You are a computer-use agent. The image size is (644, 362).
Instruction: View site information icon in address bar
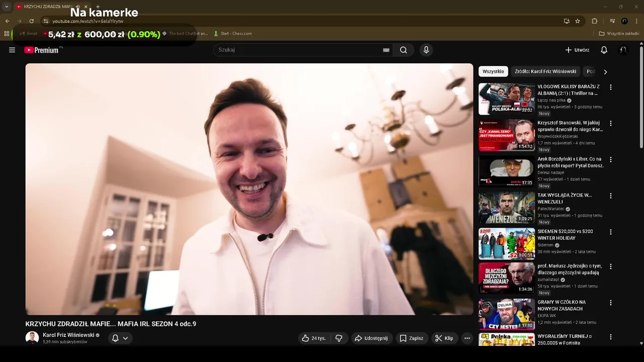click(x=46, y=21)
